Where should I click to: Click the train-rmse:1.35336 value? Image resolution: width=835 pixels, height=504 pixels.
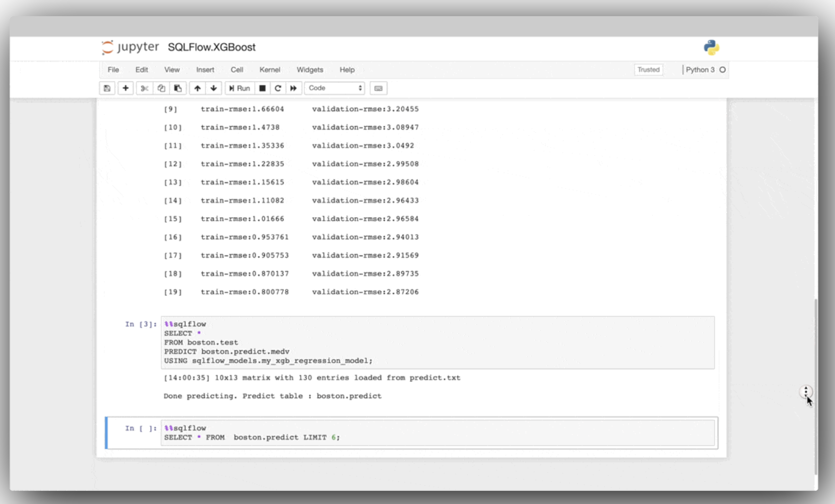pyautogui.click(x=243, y=145)
